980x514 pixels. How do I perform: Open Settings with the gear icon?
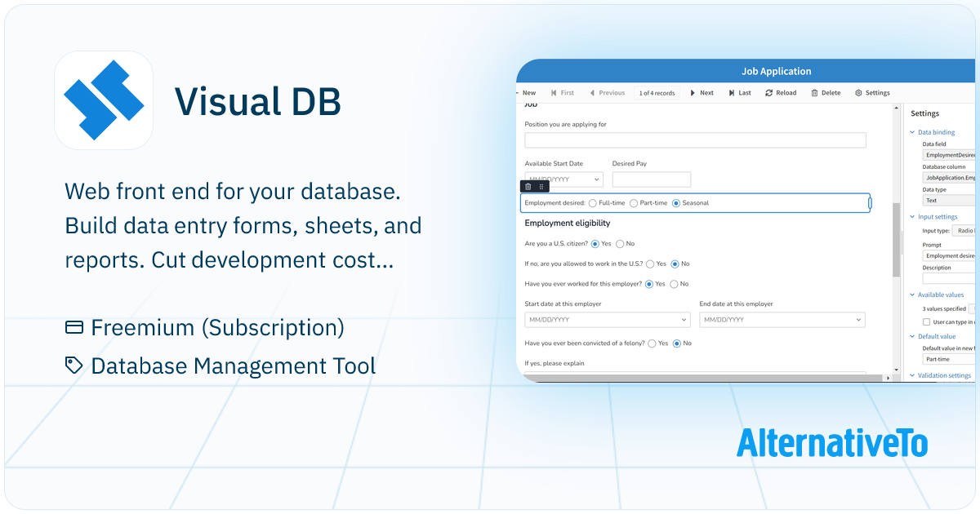[858, 92]
